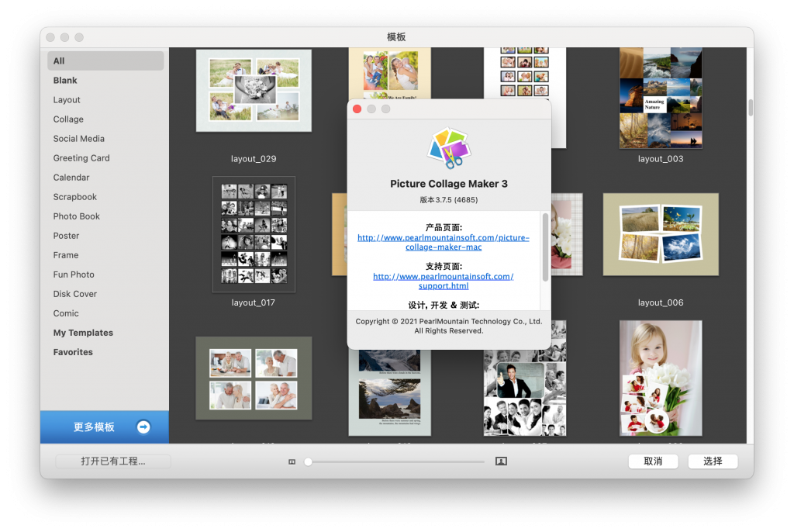794x532 pixels.
Task: Select the layout_017 template thumbnail
Action: coord(254,234)
